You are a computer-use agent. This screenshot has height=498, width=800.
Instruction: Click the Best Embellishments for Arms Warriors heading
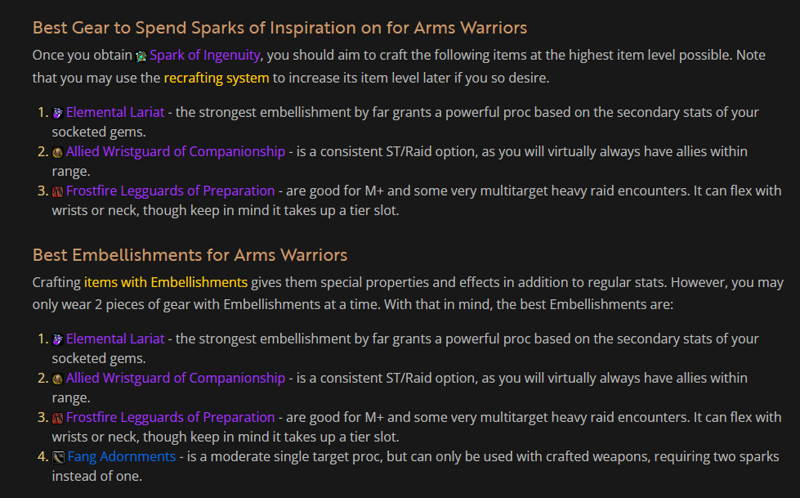tap(190, 255)
